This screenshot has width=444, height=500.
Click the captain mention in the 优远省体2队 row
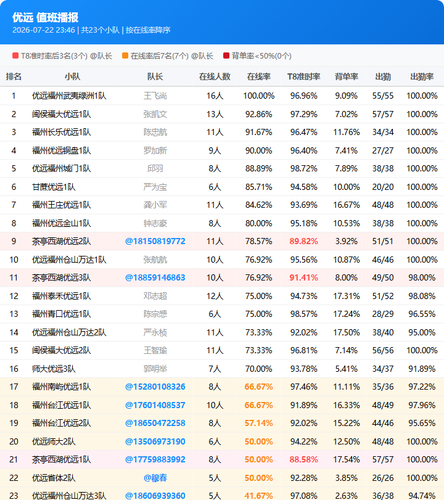(x=155, y=478)
